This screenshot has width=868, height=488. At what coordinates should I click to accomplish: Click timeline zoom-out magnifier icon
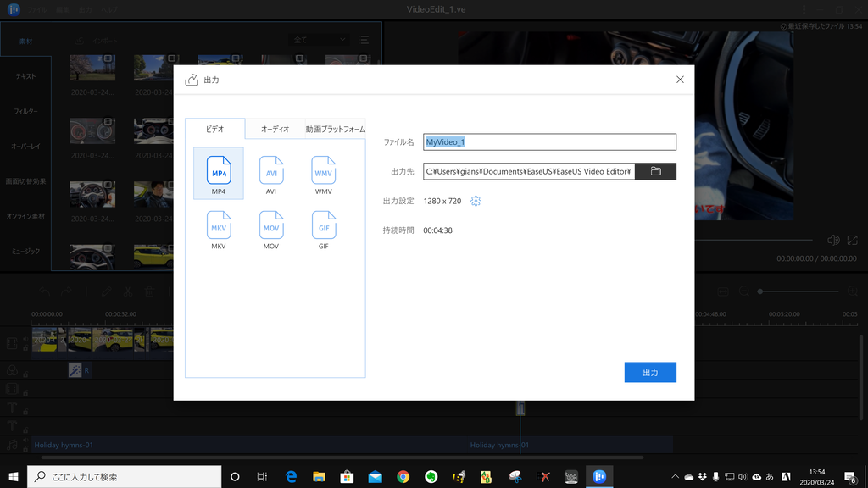click(744, 291)
